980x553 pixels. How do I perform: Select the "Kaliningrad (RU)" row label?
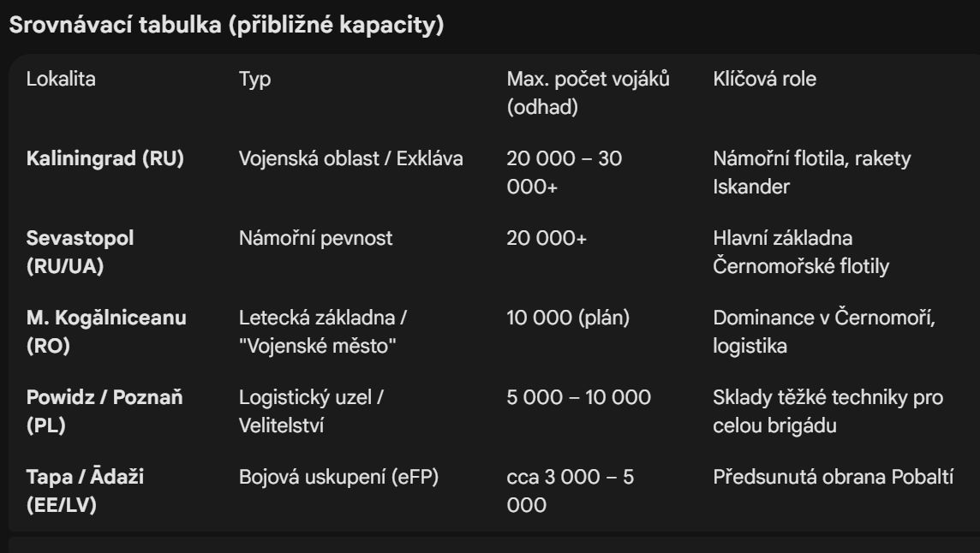tap(105, 159)
